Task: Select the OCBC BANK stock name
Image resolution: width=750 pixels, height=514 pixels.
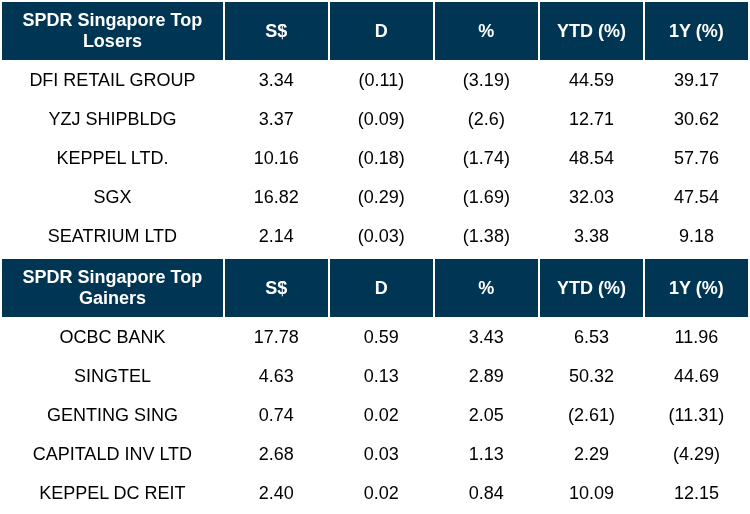Action: tap(112, 337)
